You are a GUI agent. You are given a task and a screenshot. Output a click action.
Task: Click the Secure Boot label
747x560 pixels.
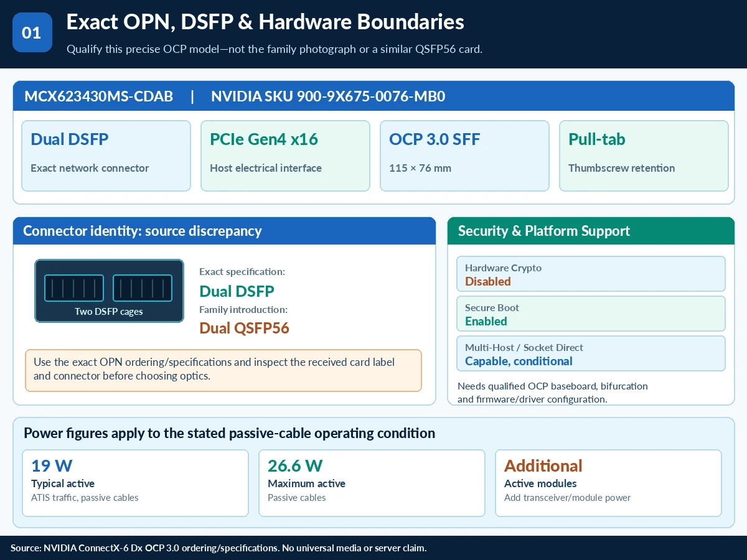pyautogui.click(x=492, y=308)
